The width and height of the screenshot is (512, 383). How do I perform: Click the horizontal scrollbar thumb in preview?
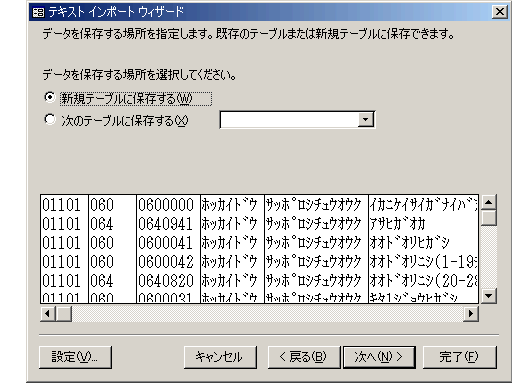[64, 314]
